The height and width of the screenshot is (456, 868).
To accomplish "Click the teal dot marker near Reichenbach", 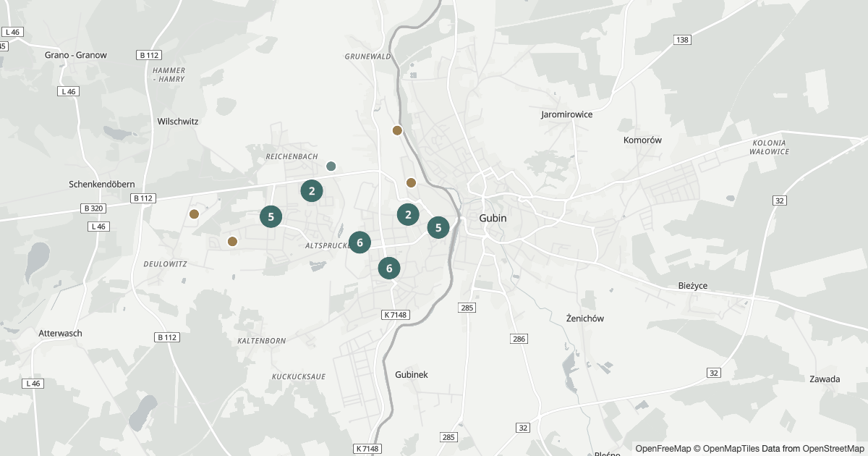I will tap(331, 166).
